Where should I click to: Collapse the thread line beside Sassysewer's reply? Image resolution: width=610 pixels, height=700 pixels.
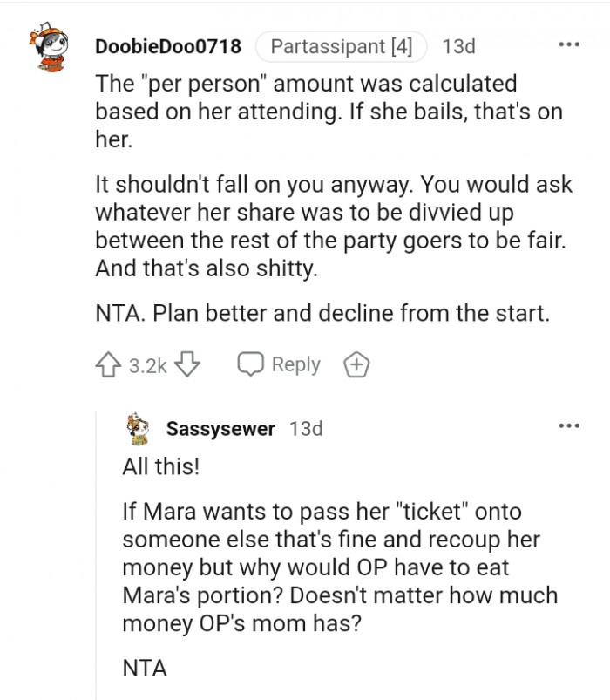(x=98, y=558)
